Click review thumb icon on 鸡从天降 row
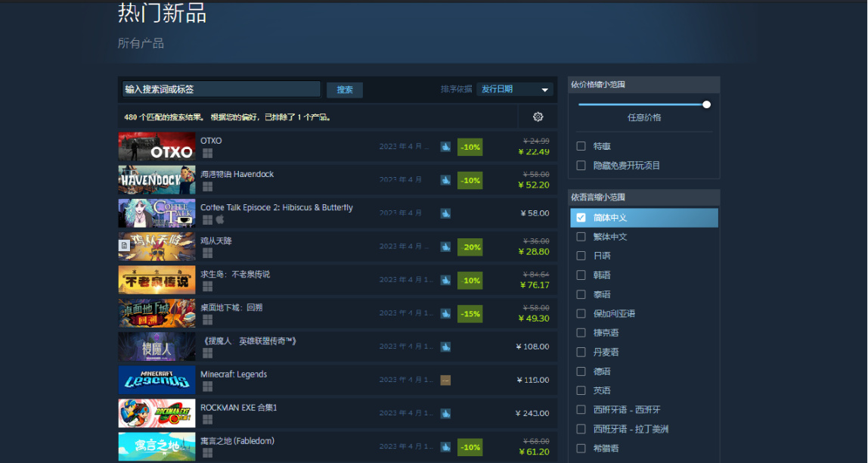Viewport: 868px width, 463px height. [445, 247]
